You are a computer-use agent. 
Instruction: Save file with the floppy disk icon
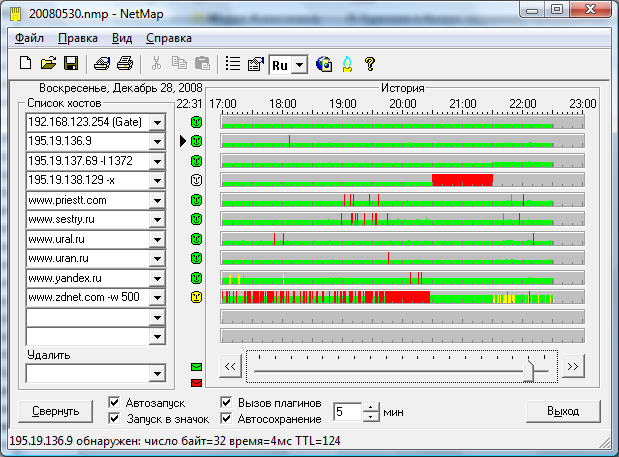click(71, 63)
